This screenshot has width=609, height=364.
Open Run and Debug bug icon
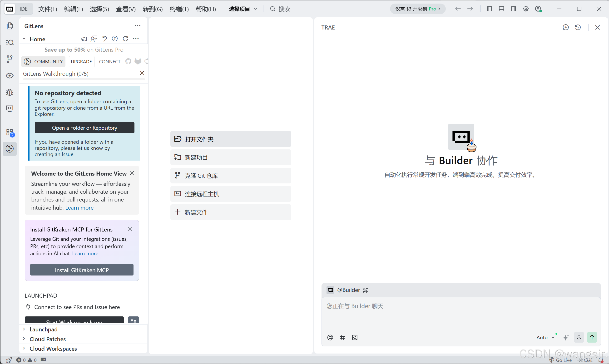10,92
